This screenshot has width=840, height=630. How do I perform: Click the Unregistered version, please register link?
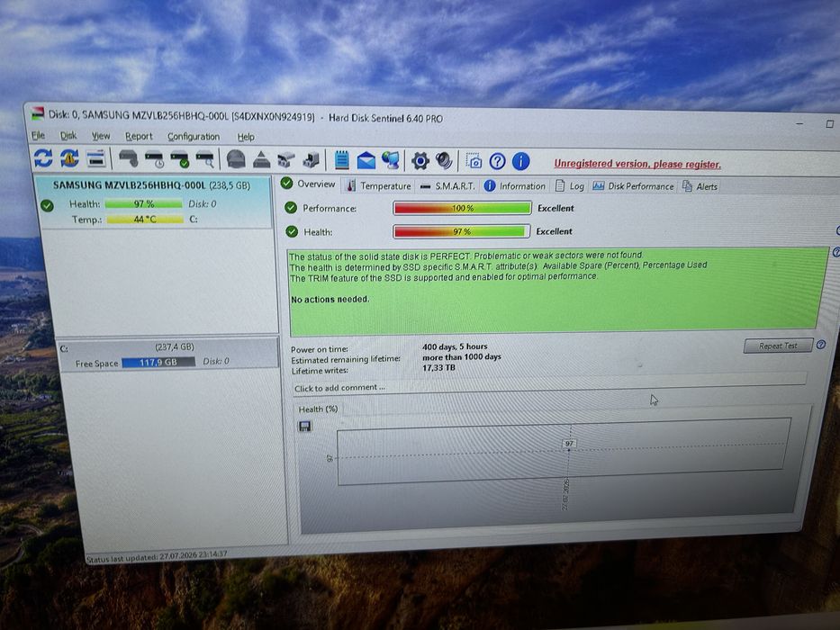(637, 164)
